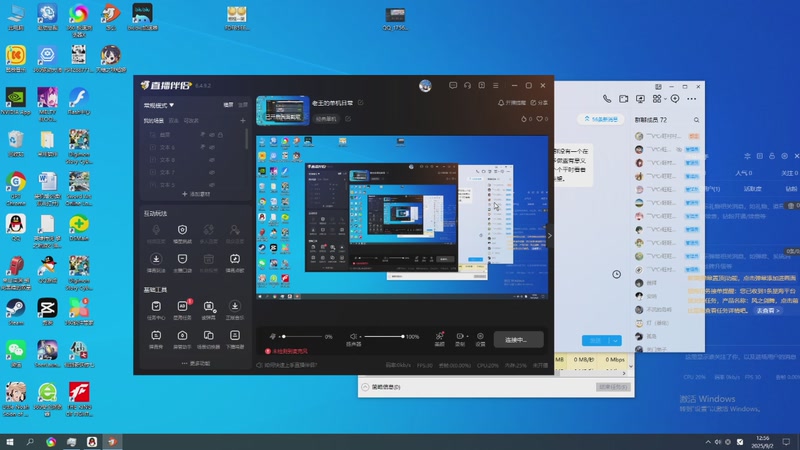Viewport: 800px width, 450px height.
Task: Toggle visibility of the 文本 7 layer
Action: point(212,172)
